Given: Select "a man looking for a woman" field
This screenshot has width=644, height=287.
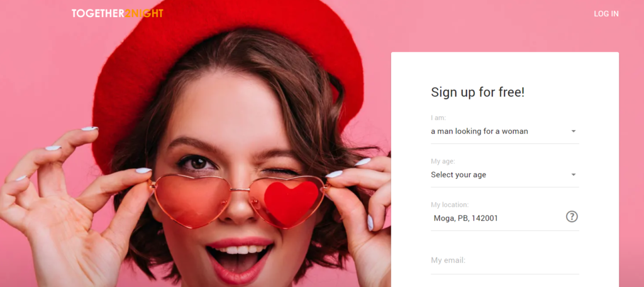Looking at the screenshot, I should pyautogui.click(x=505, y=132).
